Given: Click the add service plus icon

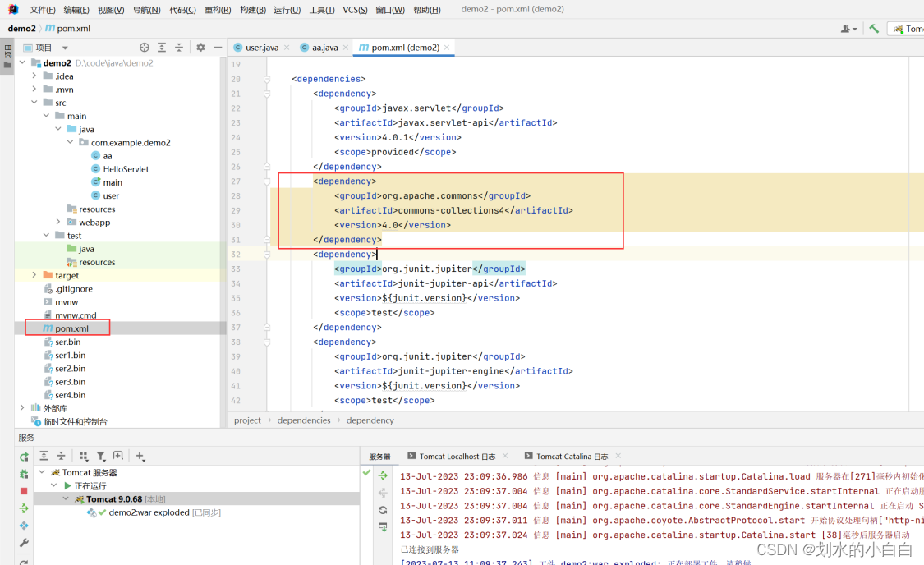Looking at the screenshot, I should click(140, 456).
